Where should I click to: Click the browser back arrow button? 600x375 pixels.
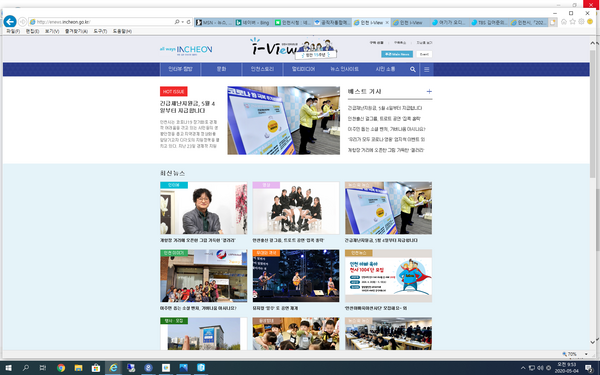(x=10, y=21)
